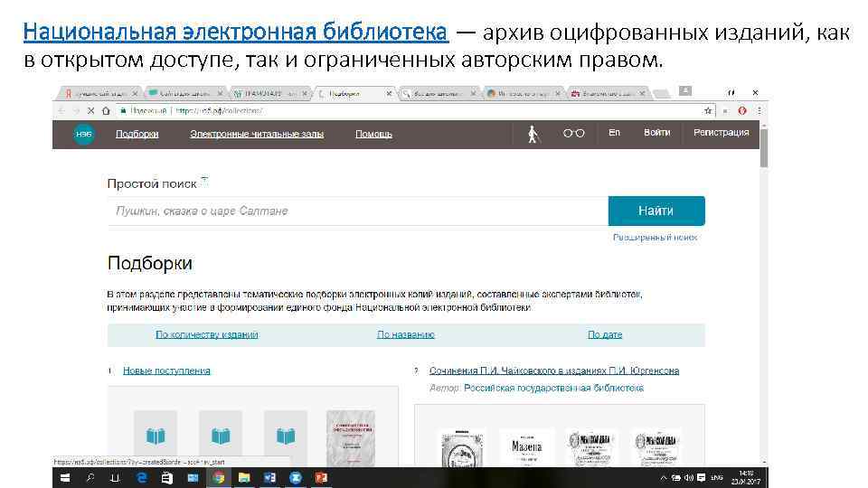The height and width of the screenshot is (488, 868).
Task: Click the red book cover thumbnail
Action: tap(351, 438)
